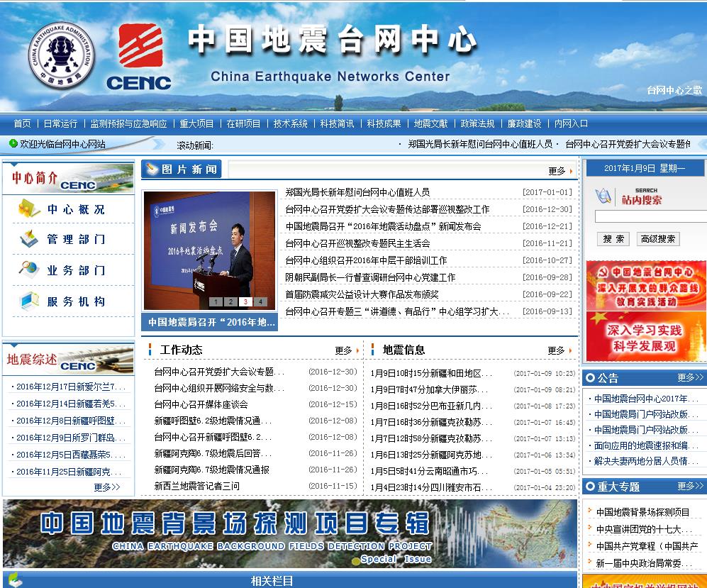Viewport: 707px width, 588px height.
Task: Click the 业务部门 magnifier icon
Action: click(x=29, y=270)
